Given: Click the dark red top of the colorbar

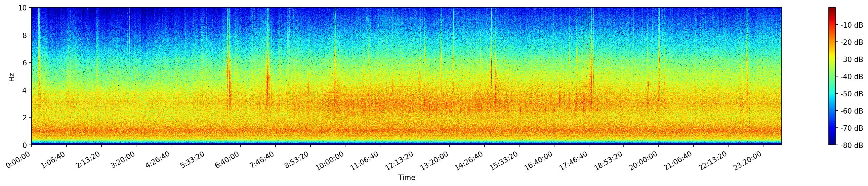Looking at the screenshot, I should (832, 9).
